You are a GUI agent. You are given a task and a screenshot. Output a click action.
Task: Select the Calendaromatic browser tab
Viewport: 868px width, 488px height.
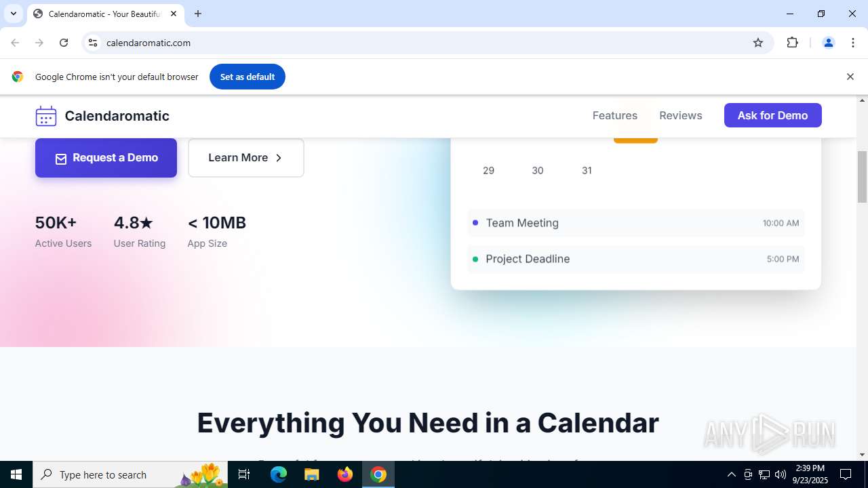pos(105,14)
